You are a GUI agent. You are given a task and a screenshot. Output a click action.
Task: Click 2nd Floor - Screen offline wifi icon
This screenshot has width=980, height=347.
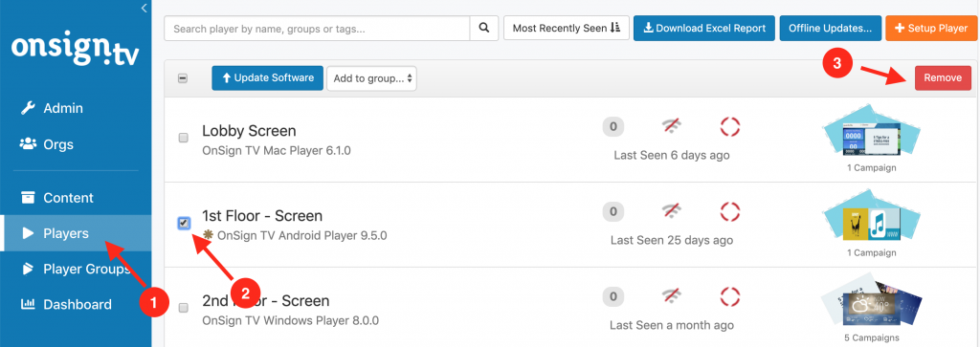[x=672, y=296]
